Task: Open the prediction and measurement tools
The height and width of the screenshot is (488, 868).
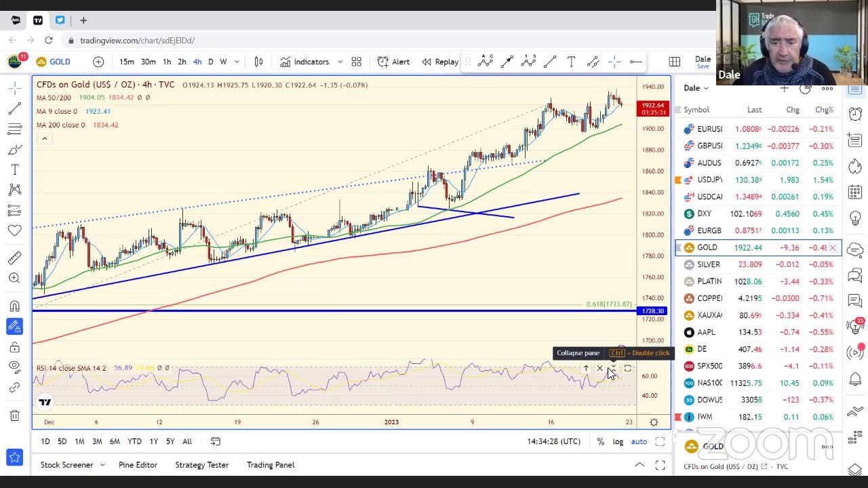Action: click(14, 210)
